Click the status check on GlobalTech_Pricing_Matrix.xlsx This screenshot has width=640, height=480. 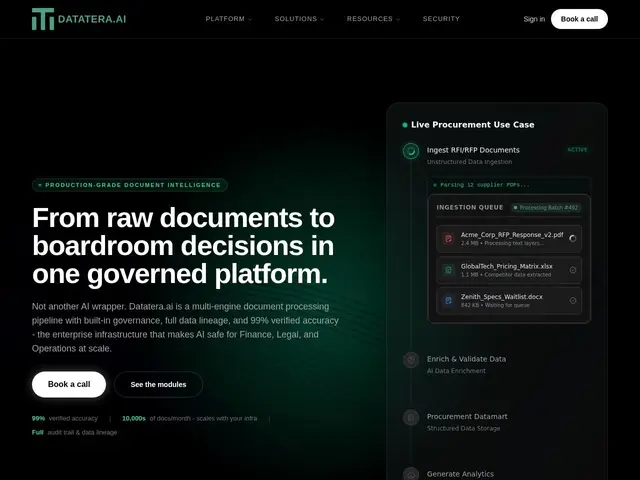(x=573, y=270)
